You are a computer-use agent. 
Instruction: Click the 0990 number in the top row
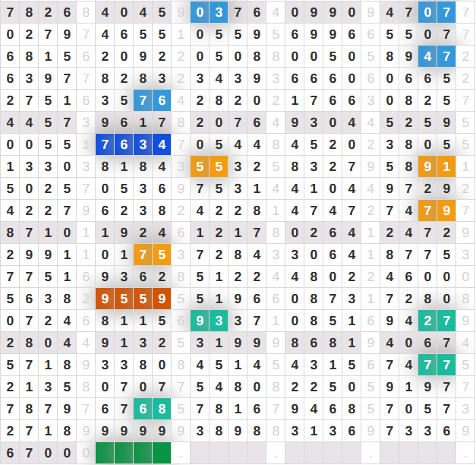(323, 12)
